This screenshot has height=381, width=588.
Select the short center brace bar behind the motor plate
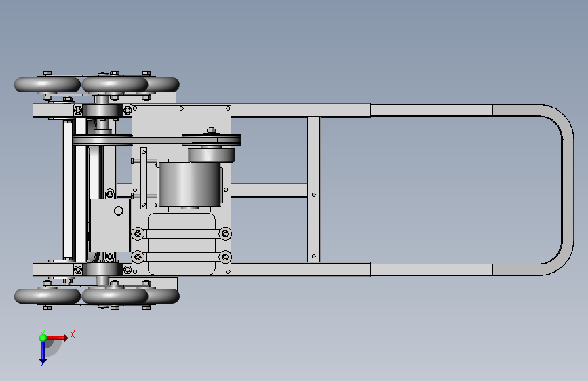pos(269,190)
